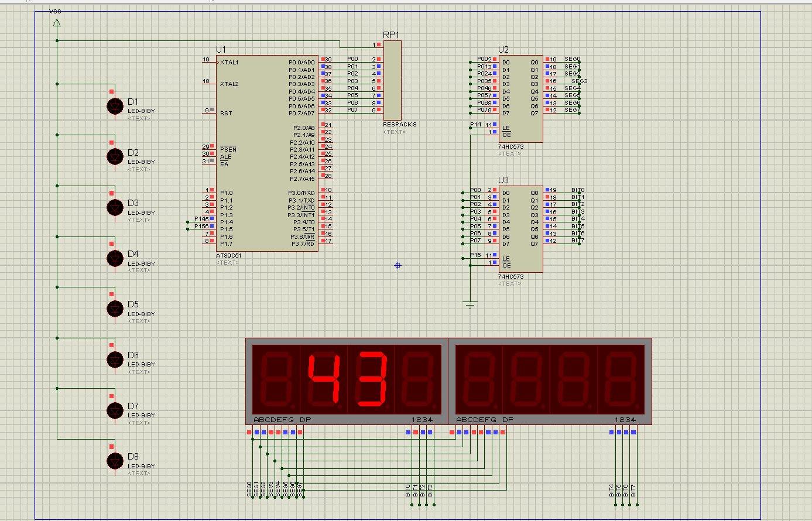Click the P1.0 pin label
Viewport: 812px width, 521px height.
tap(226, 193)
